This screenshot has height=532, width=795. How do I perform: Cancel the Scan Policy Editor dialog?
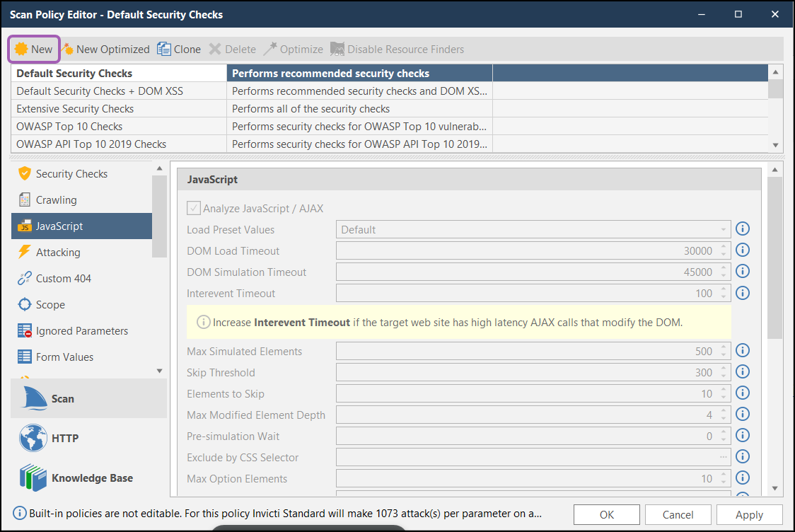[678, 514]
